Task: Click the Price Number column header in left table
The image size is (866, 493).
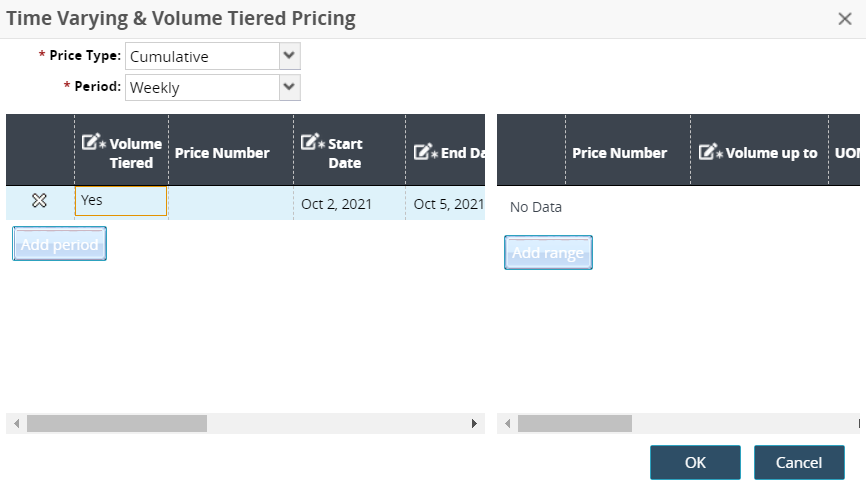Action: coord(222,153)
